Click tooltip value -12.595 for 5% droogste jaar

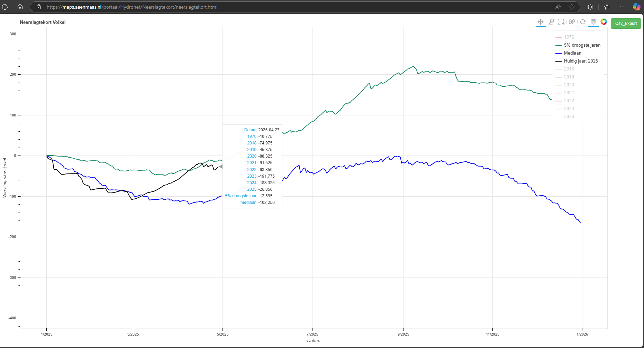[x=265, y=196]
